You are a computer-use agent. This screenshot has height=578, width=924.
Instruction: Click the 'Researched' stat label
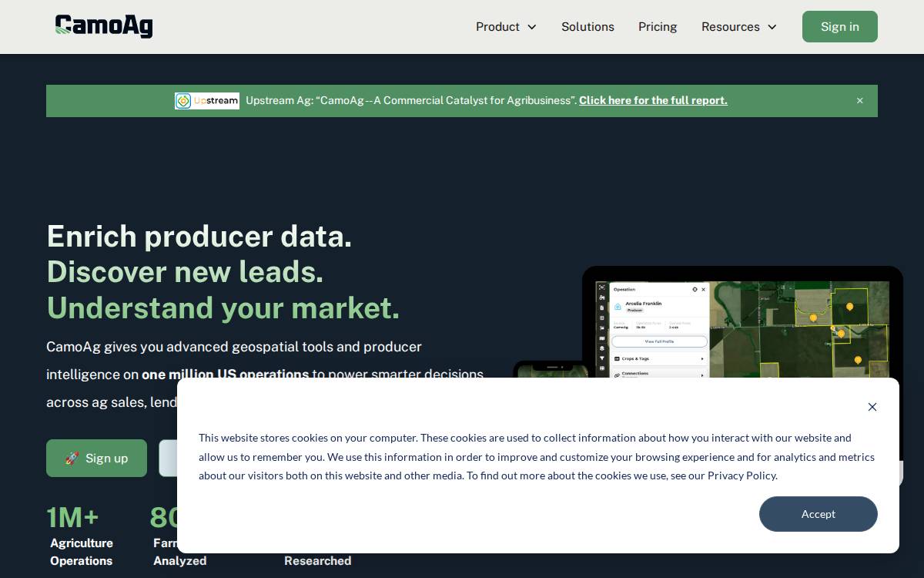(317, 561)
